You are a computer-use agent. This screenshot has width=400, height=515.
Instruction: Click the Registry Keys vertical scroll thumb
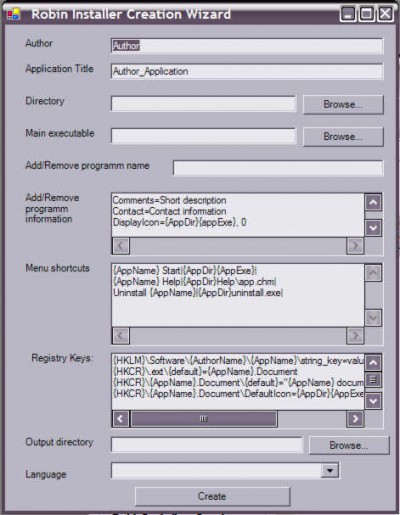click(373, 379)
